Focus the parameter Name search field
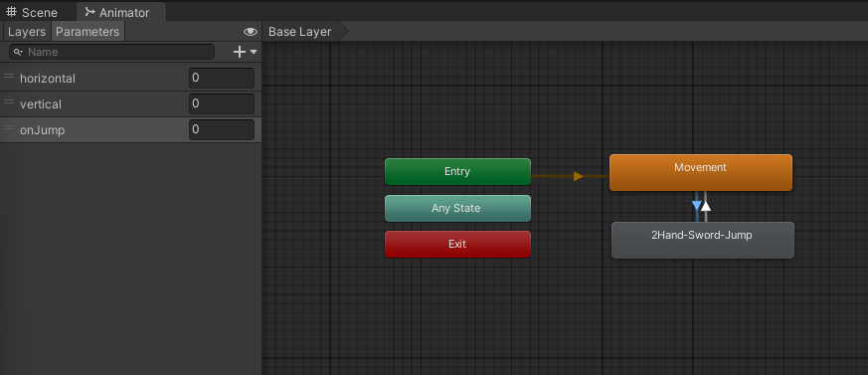Viewport: 868px width, 375px height. [111, 52]
